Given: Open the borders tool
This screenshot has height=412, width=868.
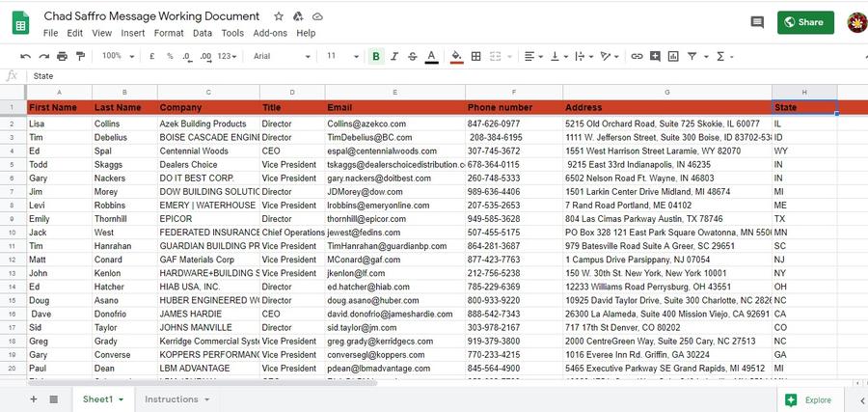Looking at the screenshot, I should tap(475, 56).
